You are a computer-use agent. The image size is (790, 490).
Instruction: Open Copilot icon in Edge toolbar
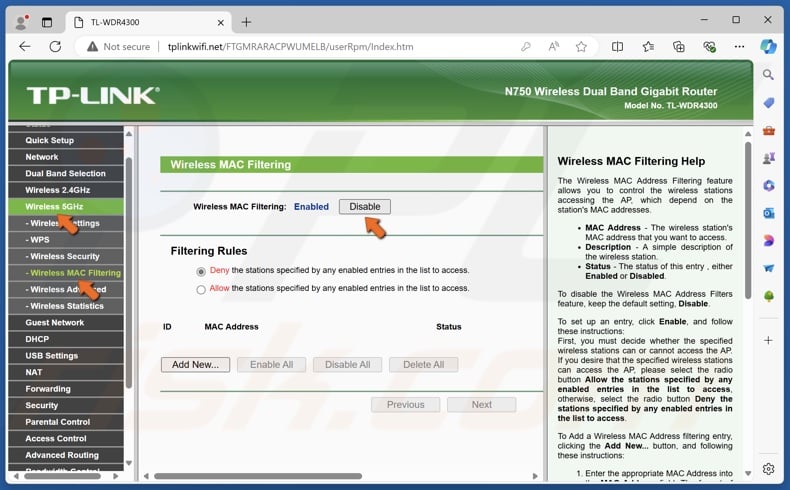pyautogui.click(x=768, y=46)
